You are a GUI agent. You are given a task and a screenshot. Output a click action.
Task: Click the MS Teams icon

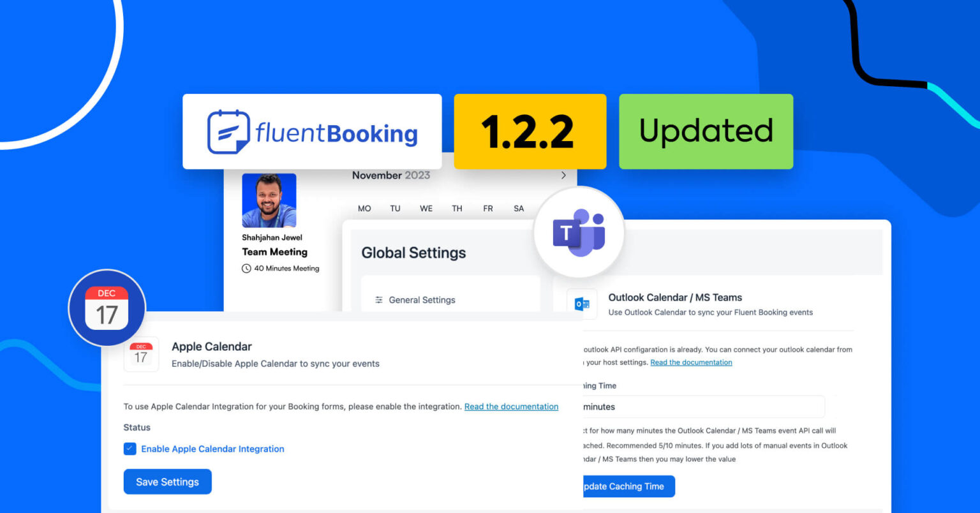[x=579, y=232]
